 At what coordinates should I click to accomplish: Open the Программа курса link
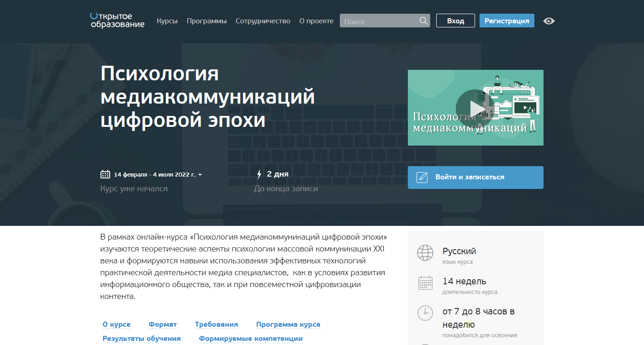point(288,324)
